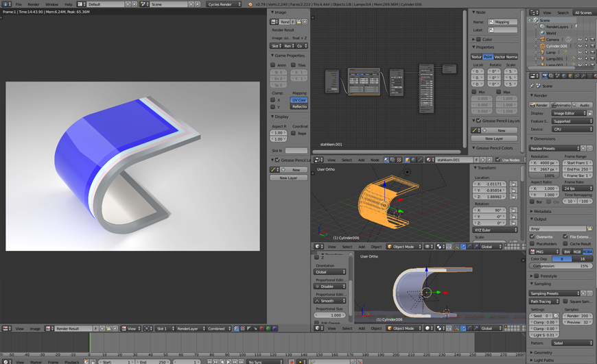Toggle the Placeholders checkbox

point(532,243)
